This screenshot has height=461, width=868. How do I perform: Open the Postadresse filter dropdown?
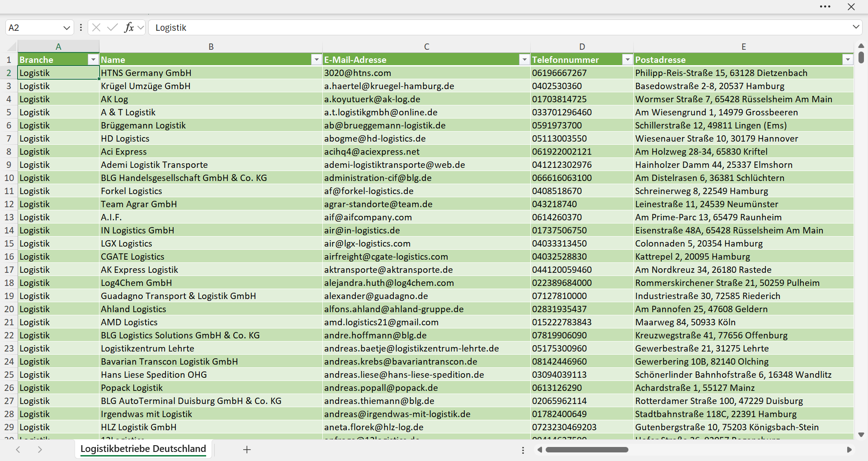(x=848, y=60)
